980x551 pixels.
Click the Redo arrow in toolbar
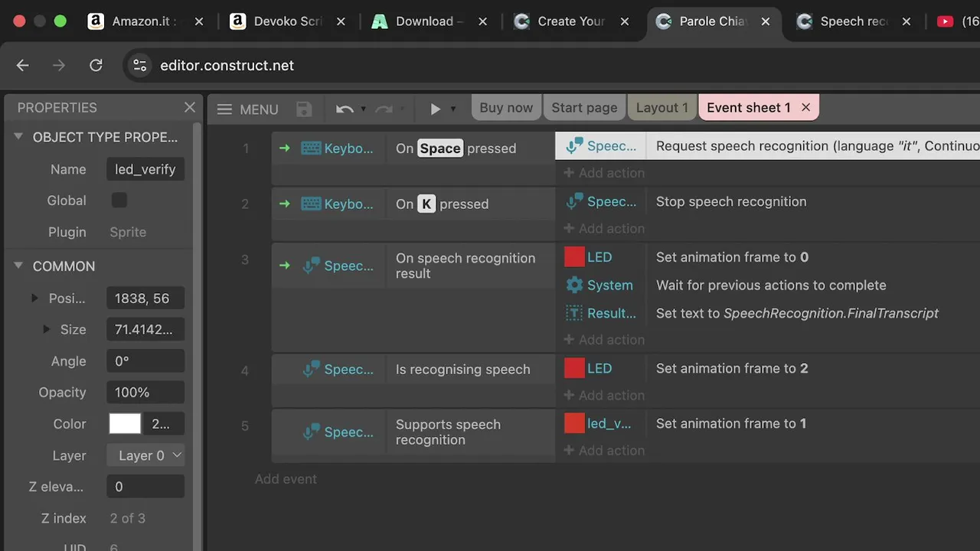pos(384,109)
